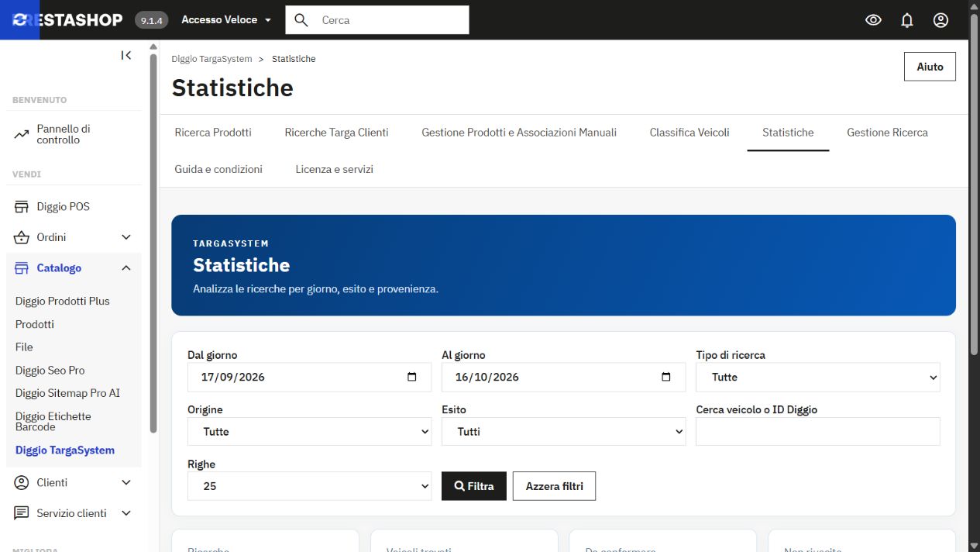Viewport: 980px width, 552px height.
Task: Collapse the sidebar menu with the arrow icon
Action: (x=126, y=55)
